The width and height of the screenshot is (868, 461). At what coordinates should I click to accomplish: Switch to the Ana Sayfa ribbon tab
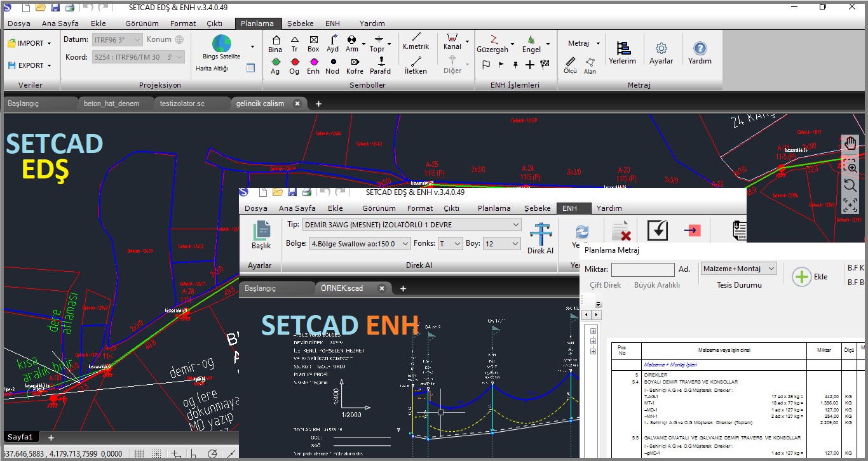click(60, 23)
